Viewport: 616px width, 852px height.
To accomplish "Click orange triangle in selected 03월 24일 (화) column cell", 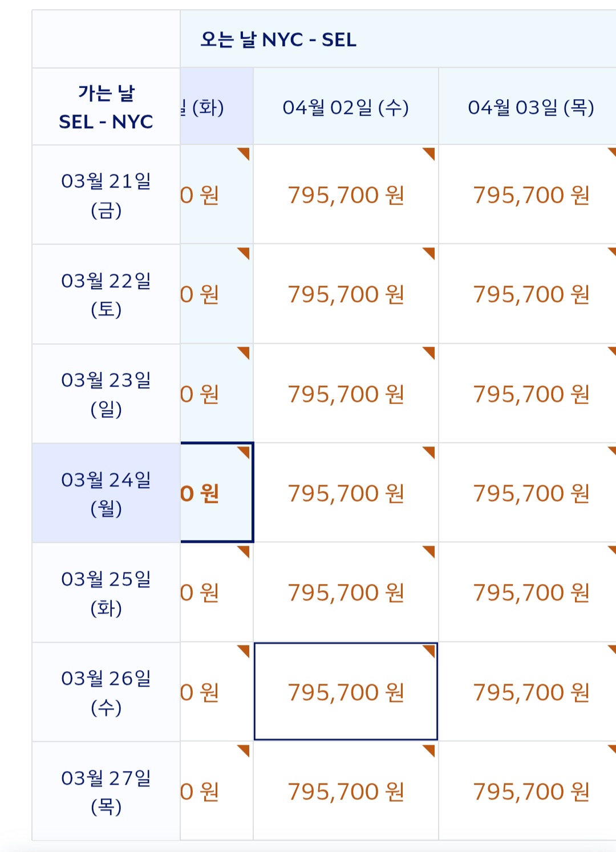I will click(245, 451).
